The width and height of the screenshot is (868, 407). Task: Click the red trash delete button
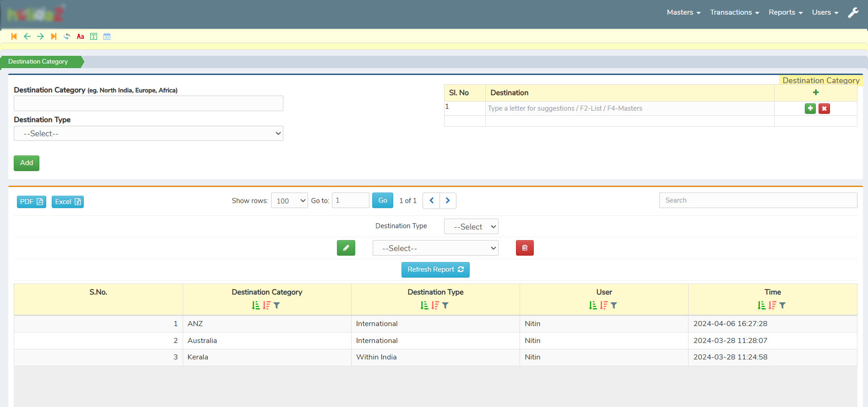tap(525, 248)
